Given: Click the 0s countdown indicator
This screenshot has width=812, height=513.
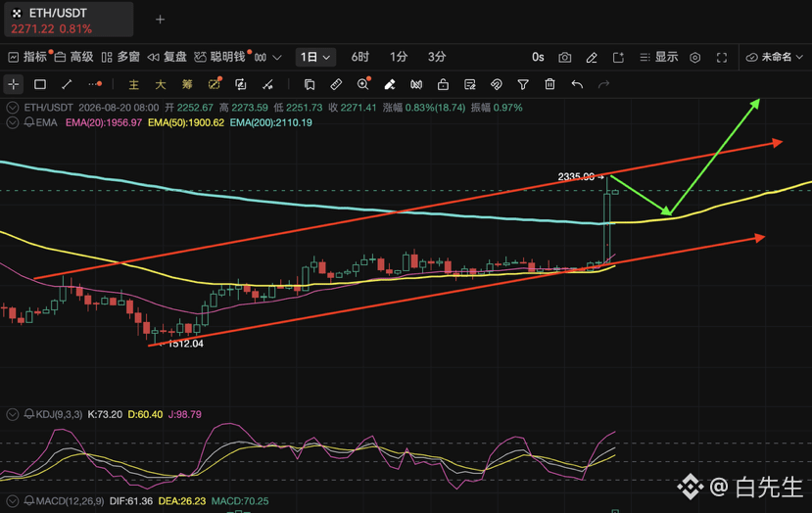Looking at the screenshot, I should tap(538, 57).
